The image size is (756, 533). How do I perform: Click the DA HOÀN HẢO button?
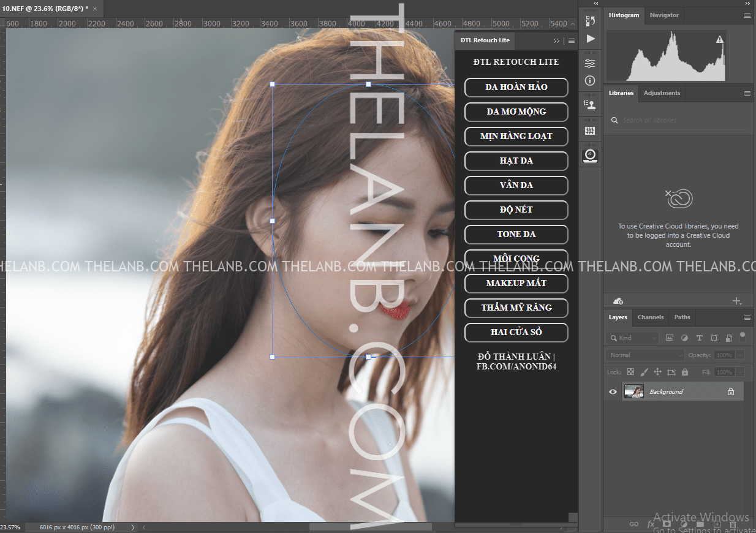click(x=516, y=87)
